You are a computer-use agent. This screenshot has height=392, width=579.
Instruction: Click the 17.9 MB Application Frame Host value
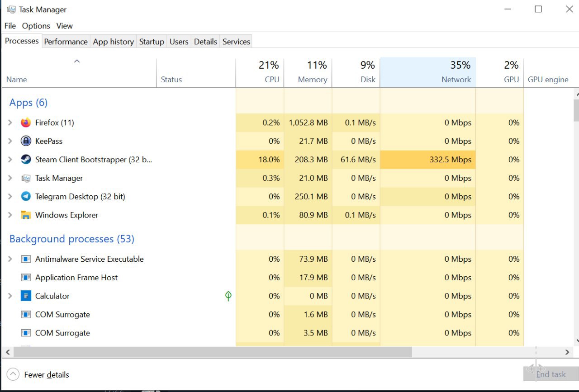313,278
